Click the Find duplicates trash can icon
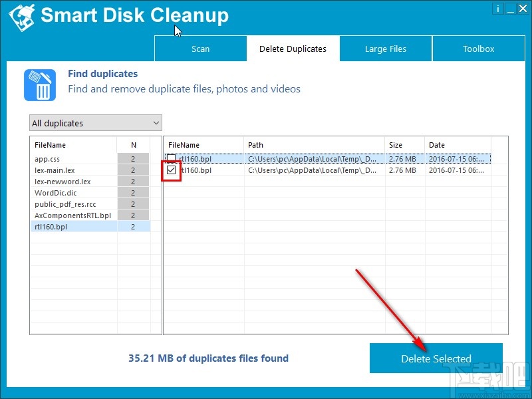This screenshot has width=532, height=399. coord(40,85)
